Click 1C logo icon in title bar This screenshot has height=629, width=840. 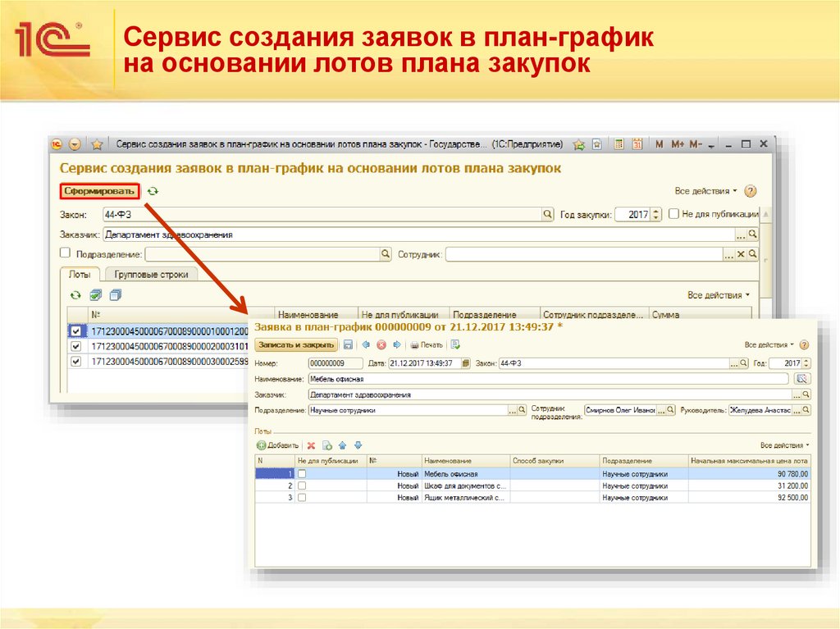tap(57, 144)
